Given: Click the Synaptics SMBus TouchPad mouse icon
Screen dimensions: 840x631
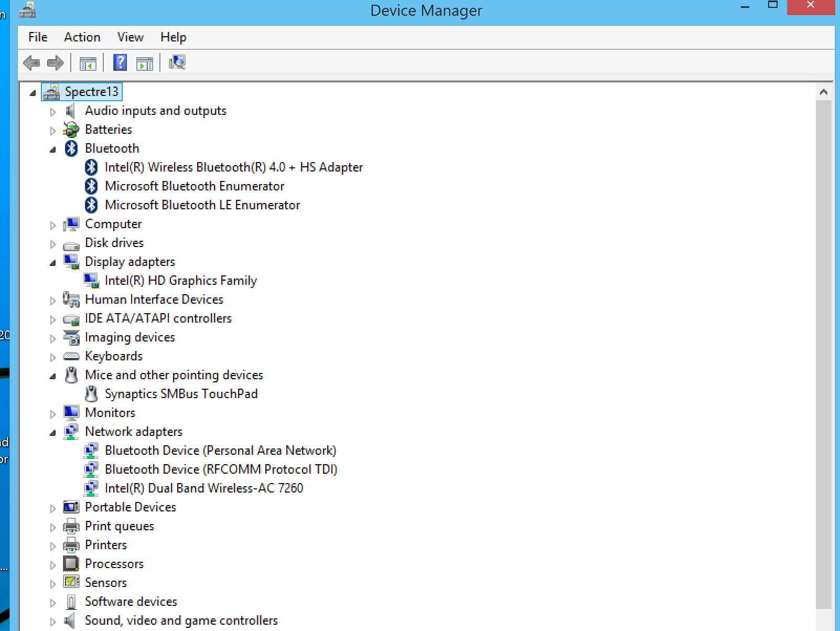Looking at the screenshot, I should (x=91, y=394).
